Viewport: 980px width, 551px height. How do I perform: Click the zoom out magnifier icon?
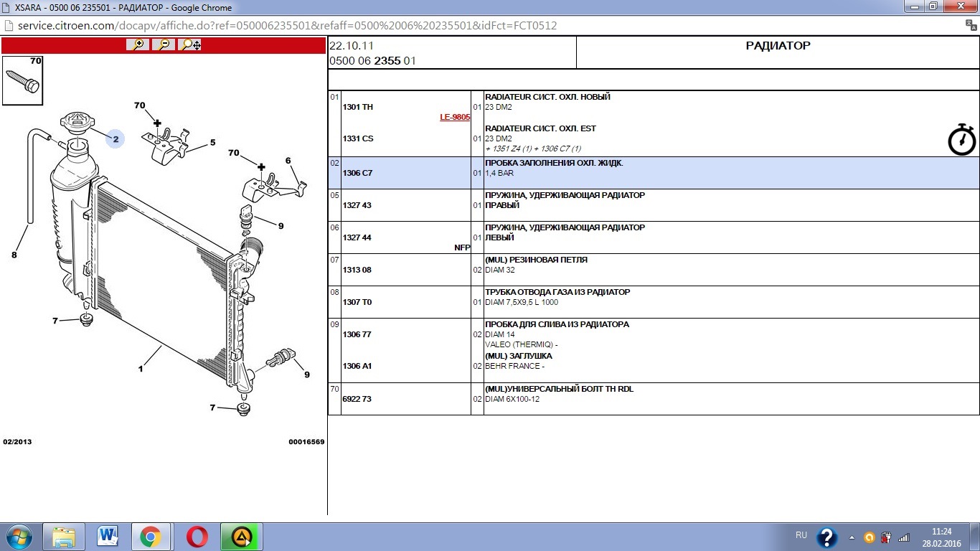164,44
